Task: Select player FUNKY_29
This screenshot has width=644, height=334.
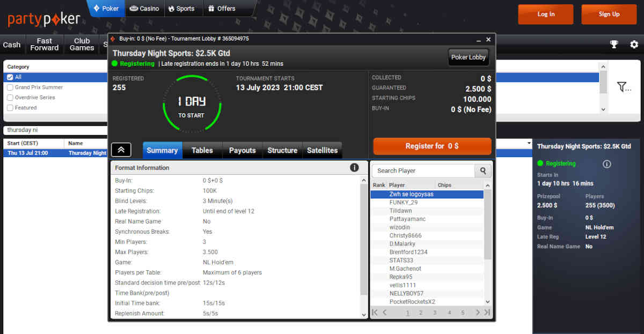Action: click(x=427, y=203)
